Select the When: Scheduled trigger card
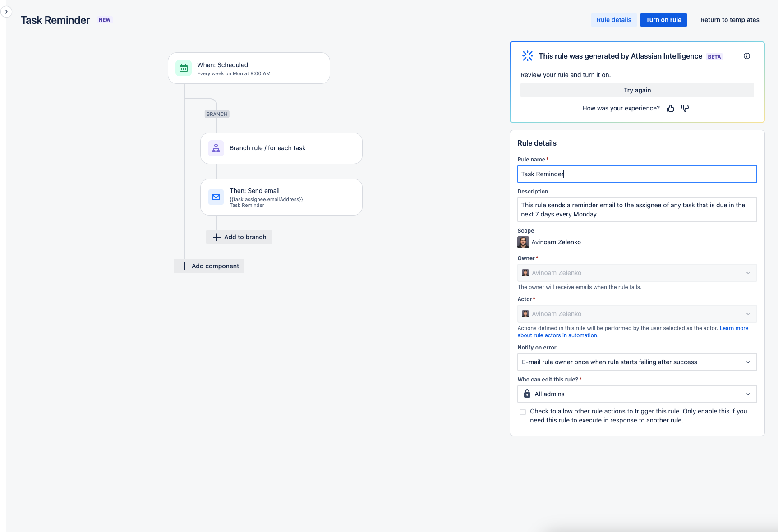 click(x=249, y=68)
